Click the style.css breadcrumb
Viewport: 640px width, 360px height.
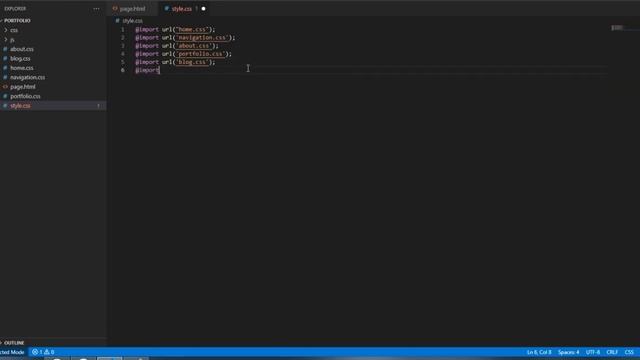(x=132, y=20)
